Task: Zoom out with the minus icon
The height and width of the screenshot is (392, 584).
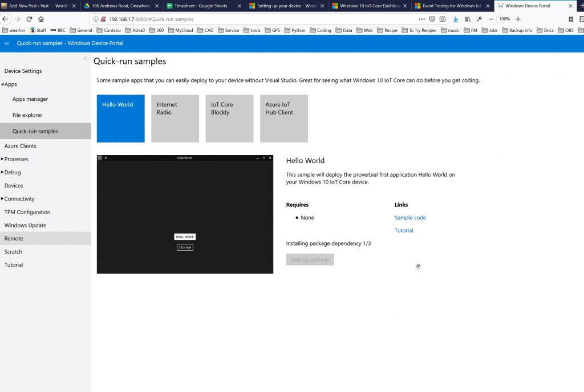Action: [x=491, y=19]
